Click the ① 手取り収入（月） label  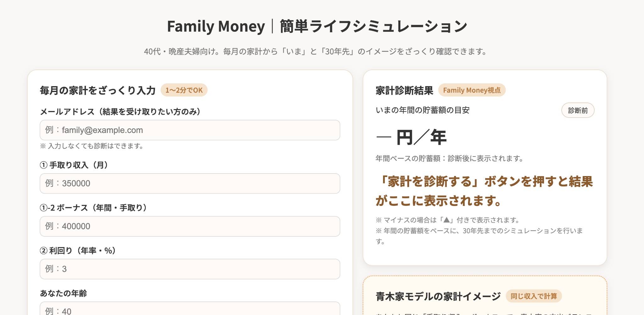[74, 165]
